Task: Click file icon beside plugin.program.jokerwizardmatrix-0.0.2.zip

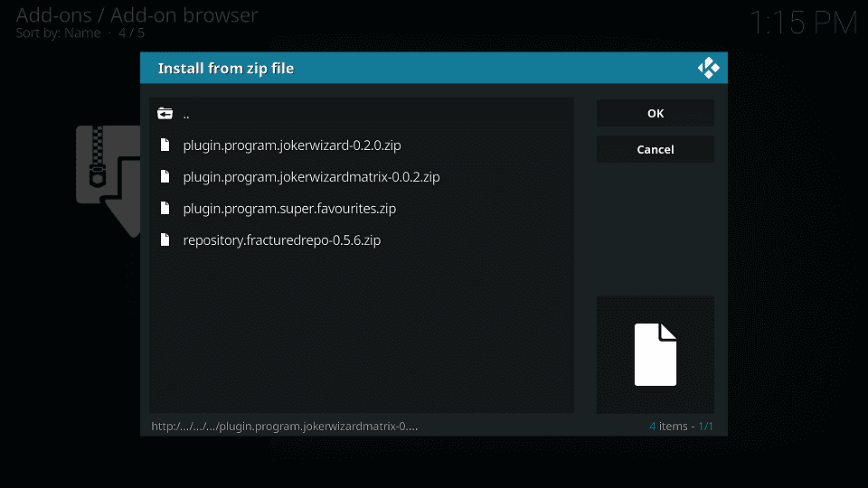Action: [x=165, y=176]
